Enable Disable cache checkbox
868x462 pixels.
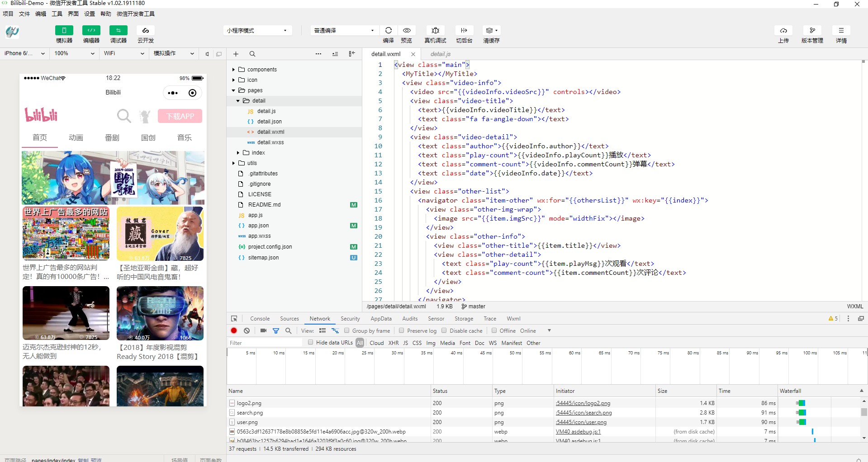[444, 330]
